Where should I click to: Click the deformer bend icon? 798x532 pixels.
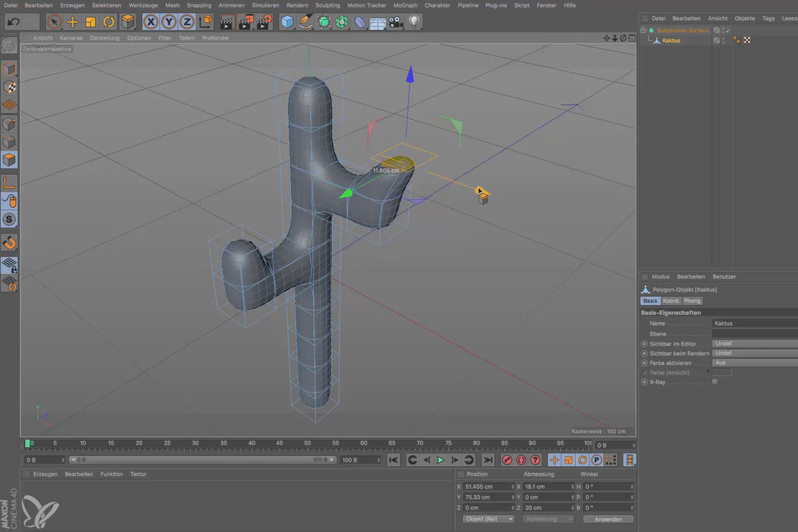click(360, 22)
